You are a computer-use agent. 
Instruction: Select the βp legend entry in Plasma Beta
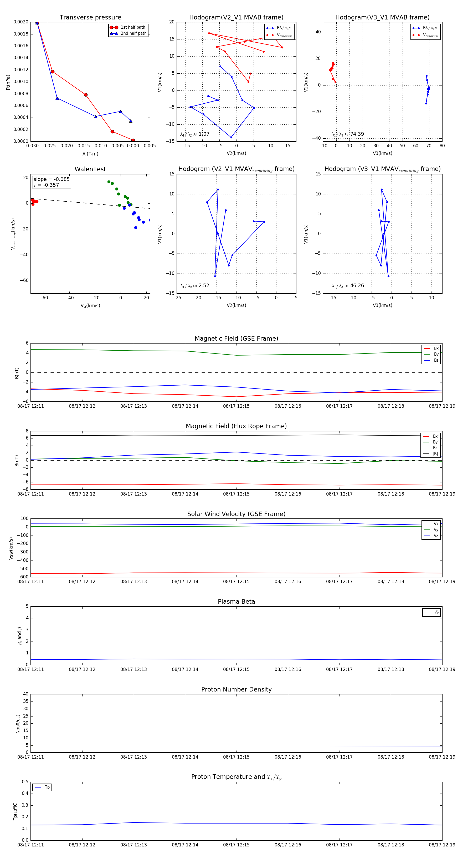point(431,612)
